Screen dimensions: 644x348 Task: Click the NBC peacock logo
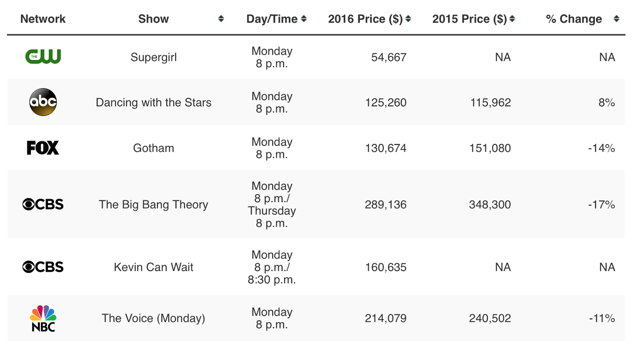43,318
